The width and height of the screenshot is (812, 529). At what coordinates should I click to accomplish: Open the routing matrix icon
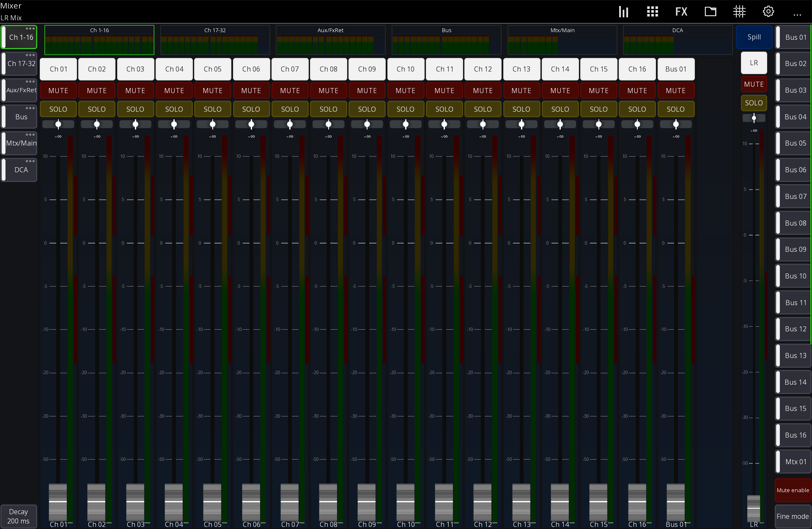739,11
